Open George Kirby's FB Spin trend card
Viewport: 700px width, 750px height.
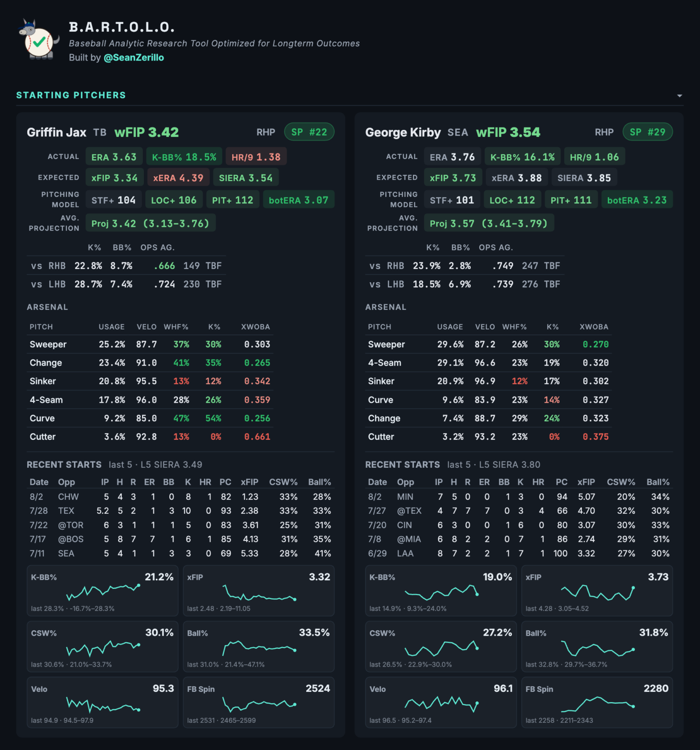coord(597,703)
